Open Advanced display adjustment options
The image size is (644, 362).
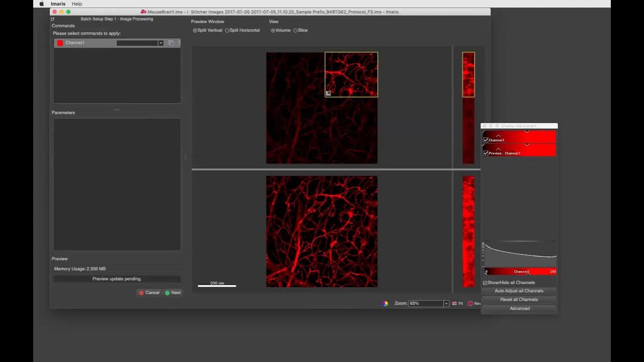tap(519, 308)
